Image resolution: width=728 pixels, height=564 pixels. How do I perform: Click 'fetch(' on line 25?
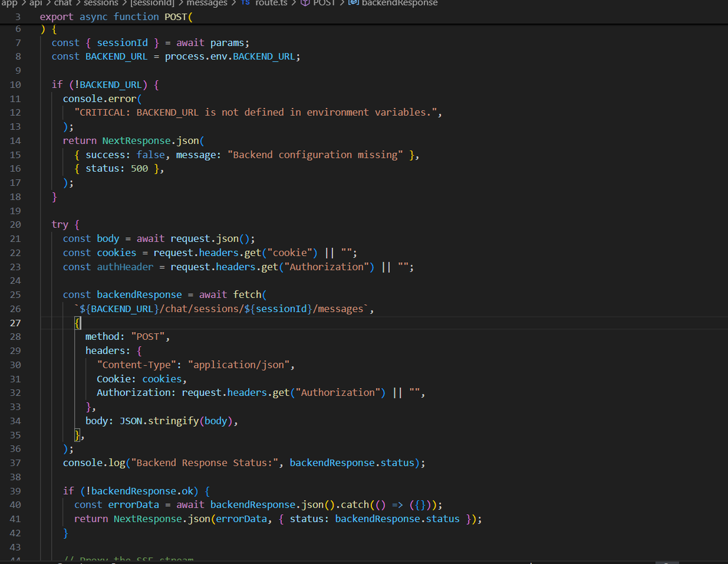250,294
